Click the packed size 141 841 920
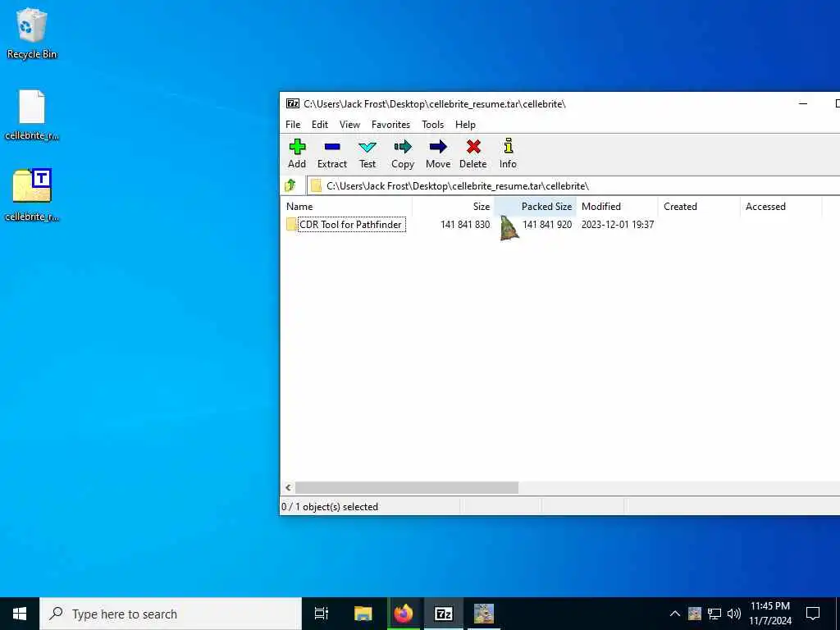Screen dimensions: 840x630 [x=547, y=225]
